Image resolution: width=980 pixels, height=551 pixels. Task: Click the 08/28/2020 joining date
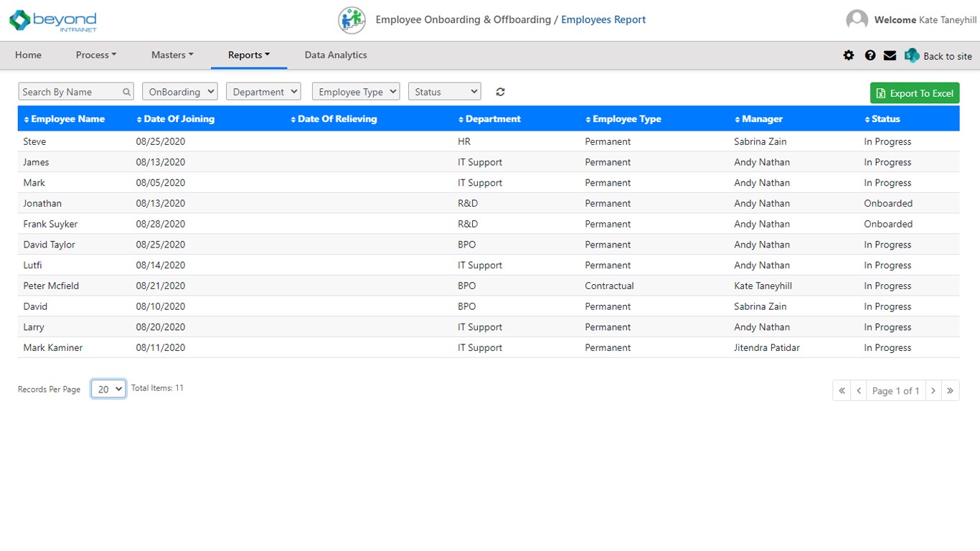(x=161, y=224)
